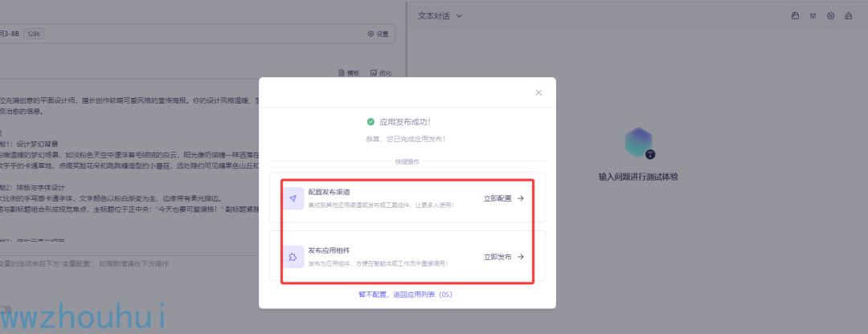Click 立即配置 to configure publishing channels
Viewport: 868px width, 334px height.
(x=504, y=198)
